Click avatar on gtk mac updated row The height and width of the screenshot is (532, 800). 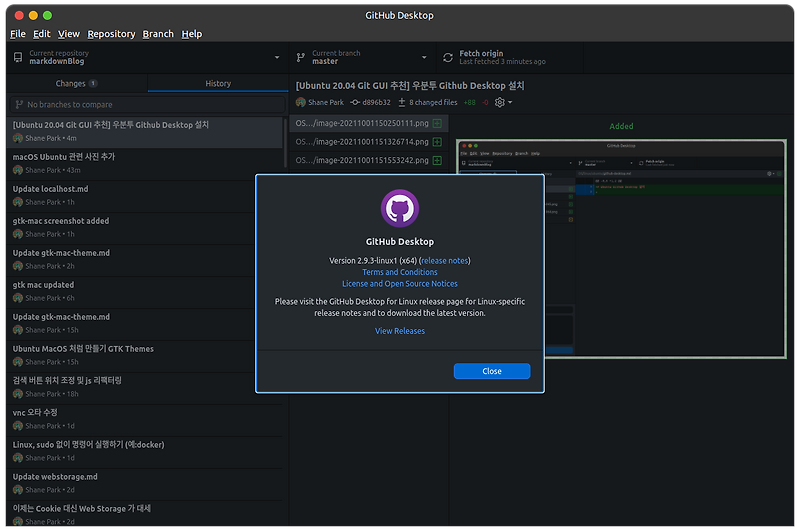pos(18,298)
